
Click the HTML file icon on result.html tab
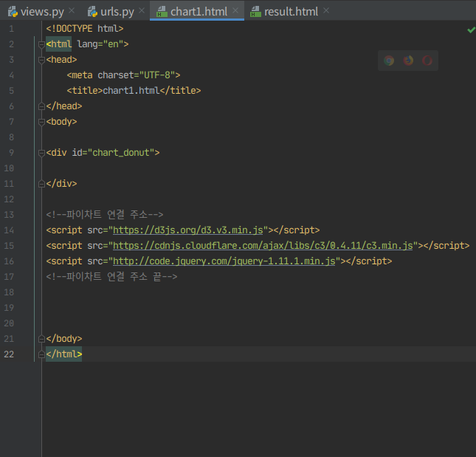tap(255, 12)
